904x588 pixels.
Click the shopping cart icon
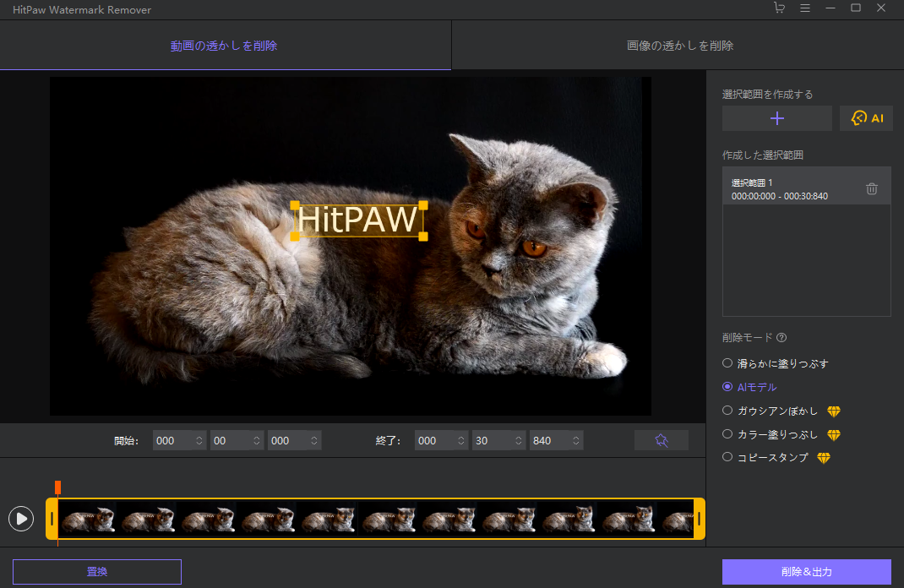[x=779, y=8]
